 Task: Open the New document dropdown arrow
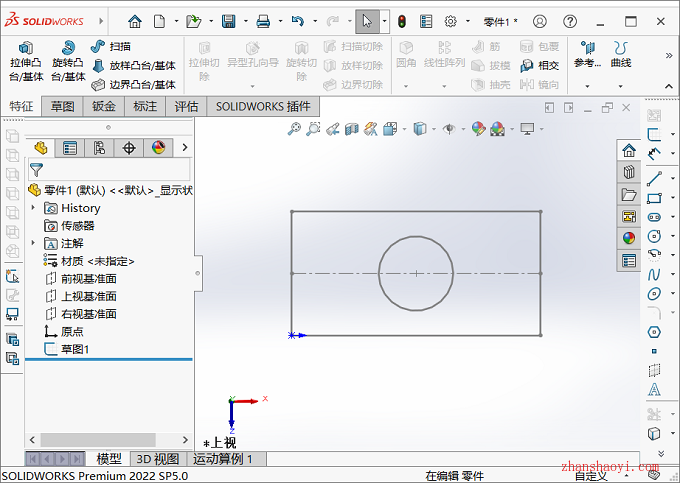point(176,21)
